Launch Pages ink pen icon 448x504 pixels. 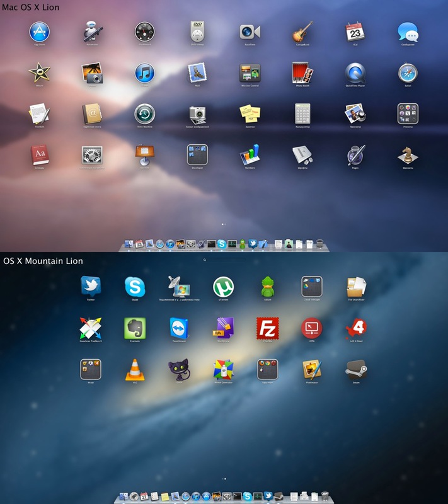click(x=355, y=155)
